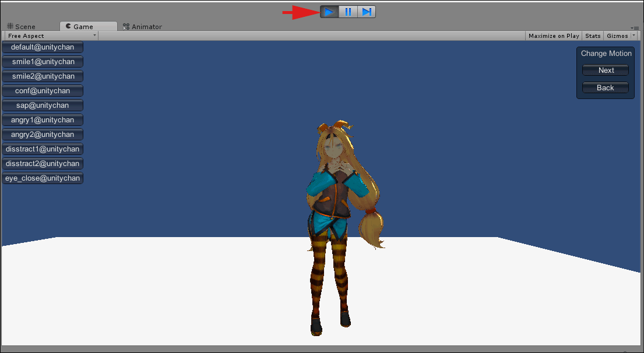
Task: Toggle Maximize on Play
Action: point(554,36)
